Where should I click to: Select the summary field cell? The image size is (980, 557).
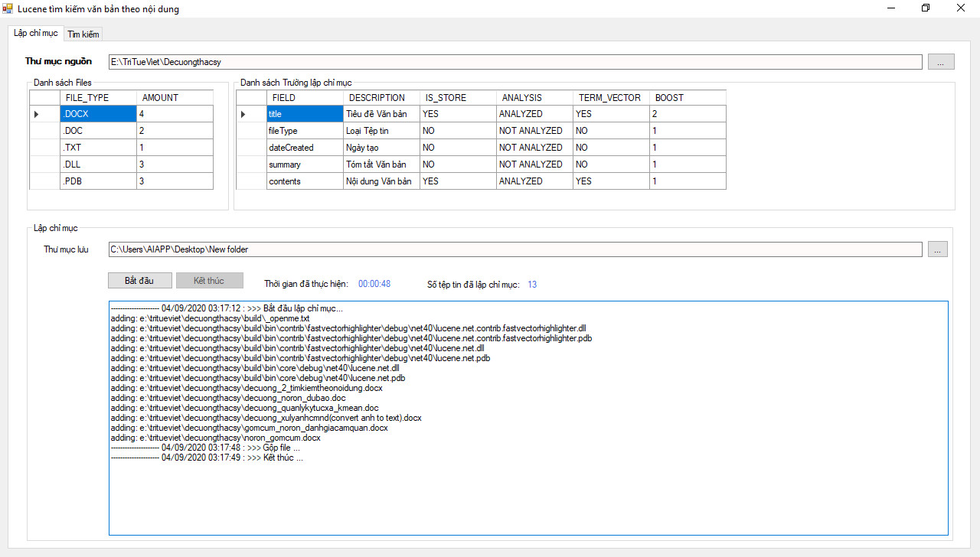click(305, 164)
